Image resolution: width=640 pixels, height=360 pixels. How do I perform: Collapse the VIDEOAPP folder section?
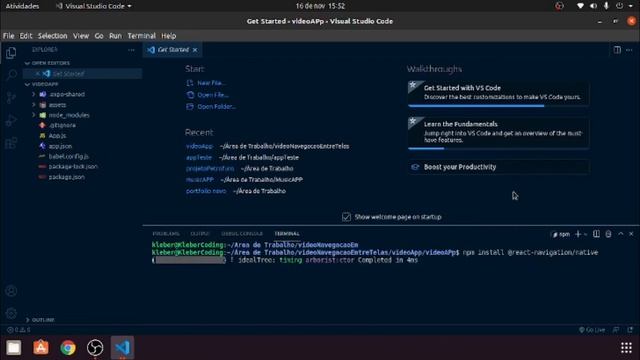(x=27, y=84)
